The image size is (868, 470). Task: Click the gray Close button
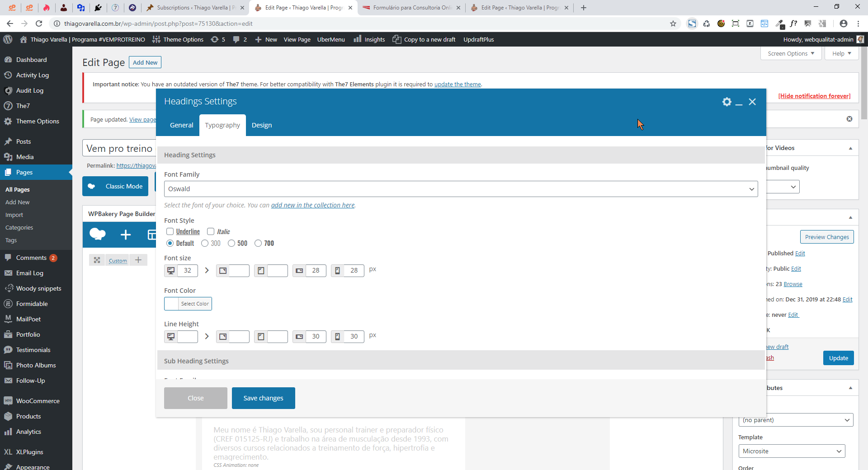(196, 398)
